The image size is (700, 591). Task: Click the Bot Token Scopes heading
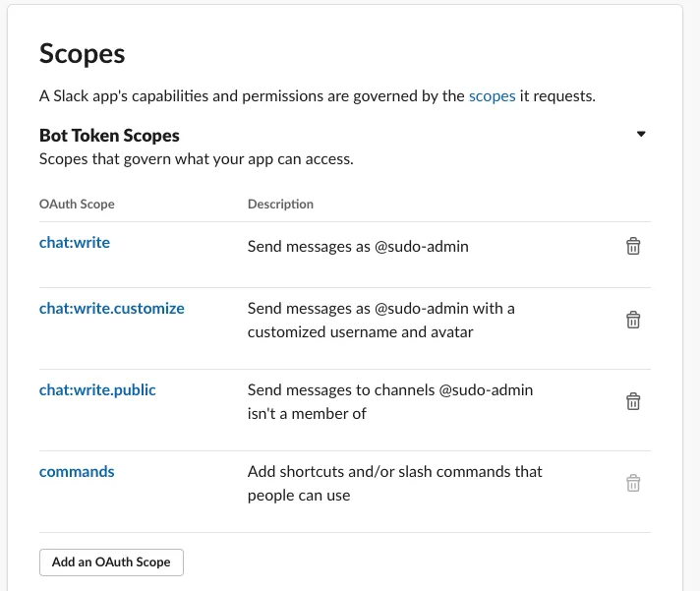109,136
